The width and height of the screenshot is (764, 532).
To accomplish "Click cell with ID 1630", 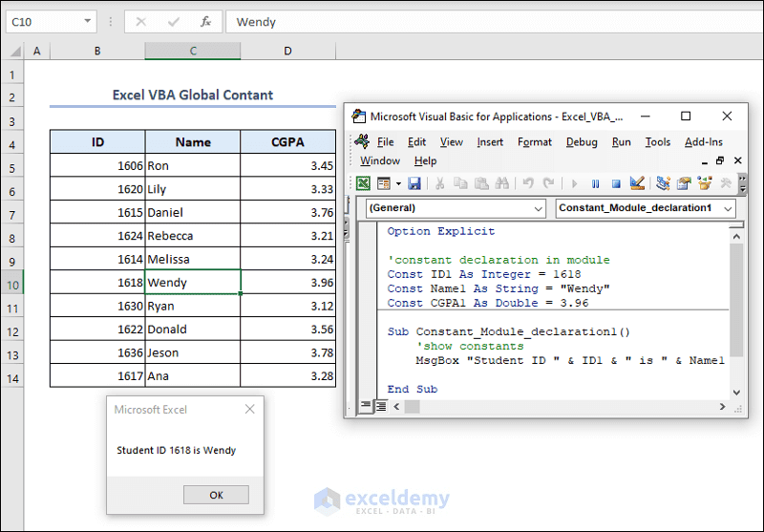I will [97, 306].
